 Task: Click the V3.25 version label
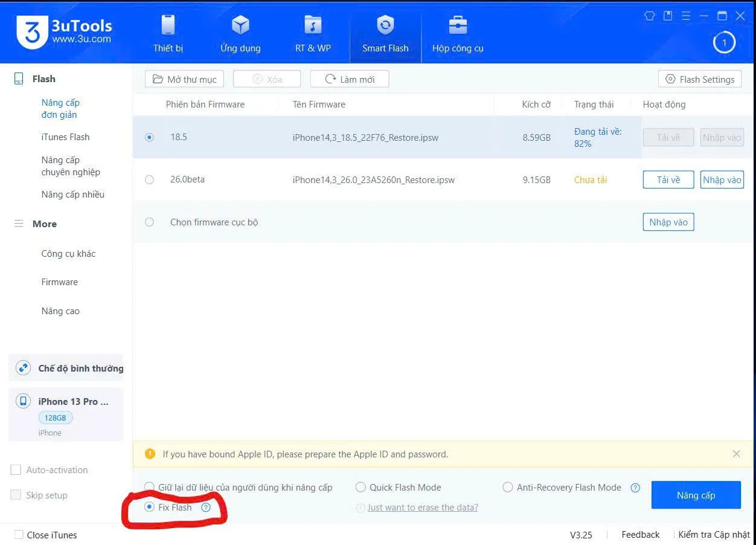(581, 535)
